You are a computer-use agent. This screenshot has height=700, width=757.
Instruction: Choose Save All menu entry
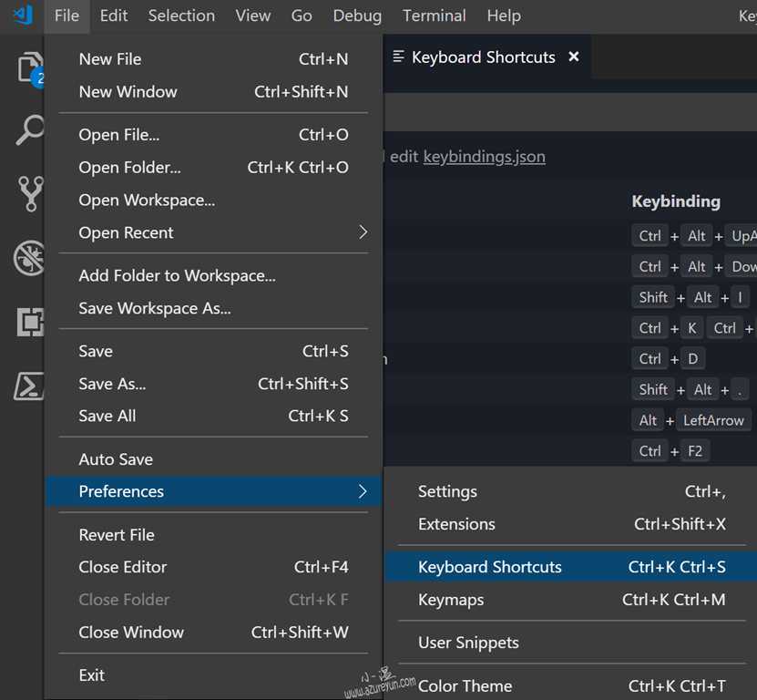[213, 416]
